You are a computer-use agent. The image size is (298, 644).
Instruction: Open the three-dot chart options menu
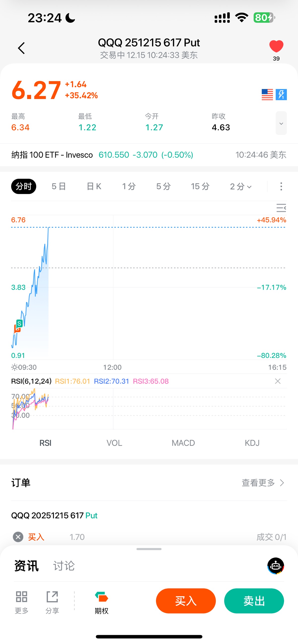coord(281,186)
